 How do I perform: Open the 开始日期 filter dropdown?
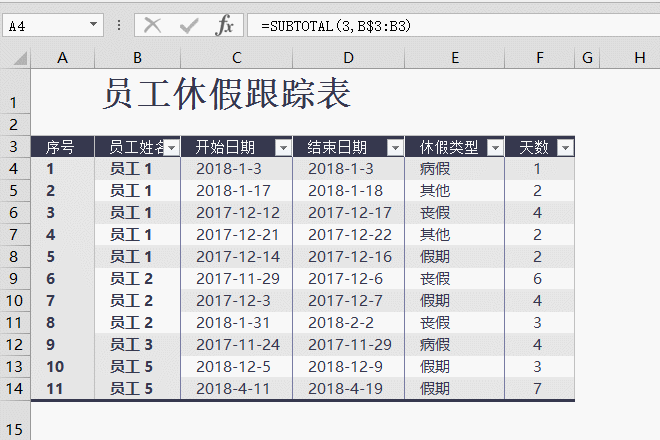pyautogui.click(x=283, y=148)
